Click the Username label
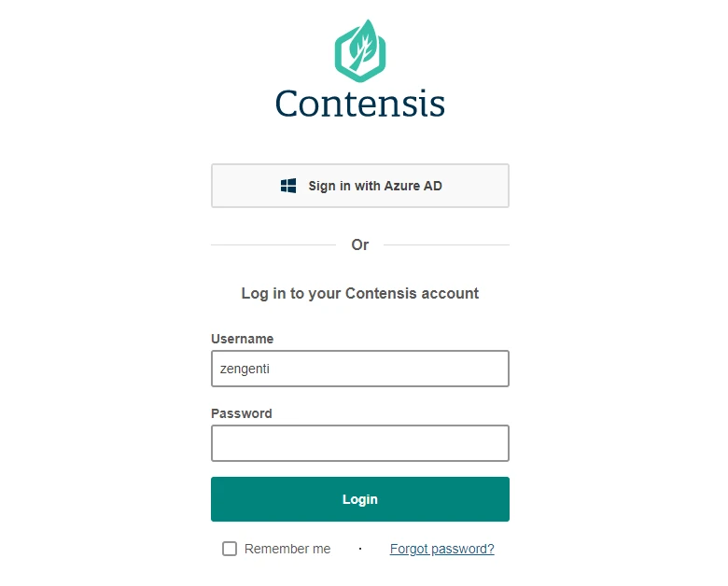Viewport: 728px width, 586px height. pos(242,339)
